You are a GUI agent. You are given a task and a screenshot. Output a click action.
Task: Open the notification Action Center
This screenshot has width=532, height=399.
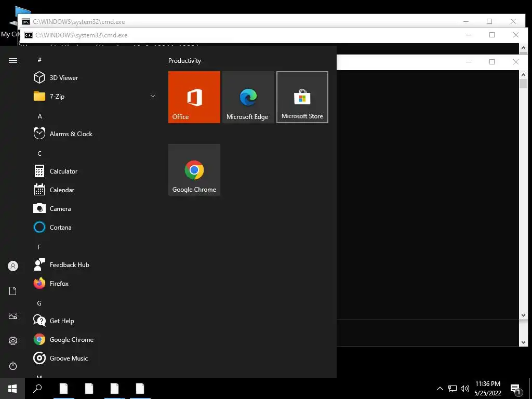pos(515,389)
